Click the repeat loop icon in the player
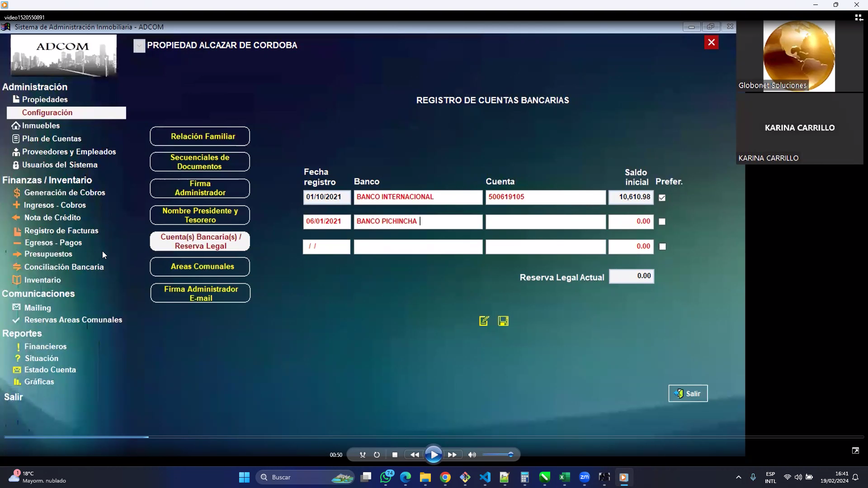Viewport: 868px width, 488px height. [377, 455]
